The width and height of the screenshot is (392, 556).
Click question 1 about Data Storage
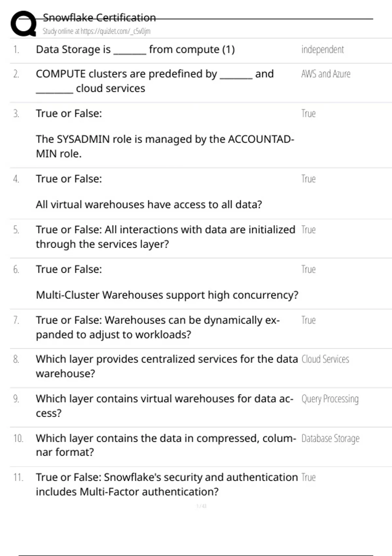tap(135, 50)
